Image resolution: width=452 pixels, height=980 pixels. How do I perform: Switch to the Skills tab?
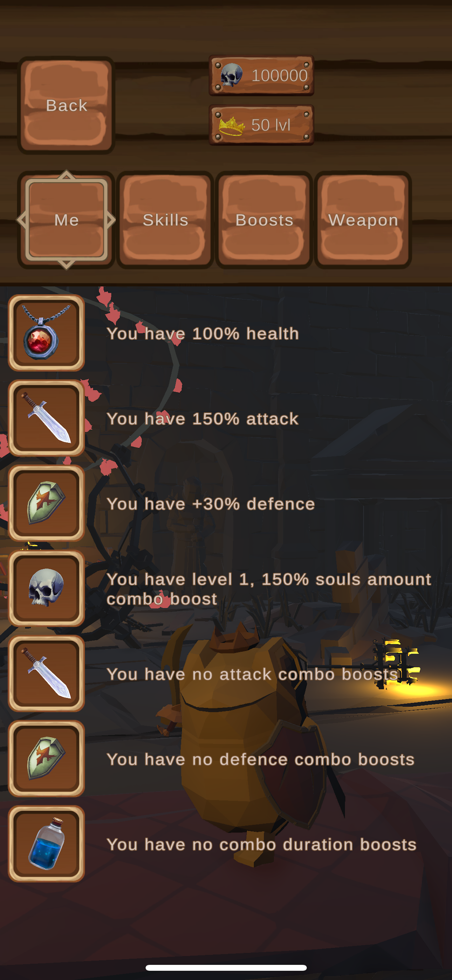pos(165,220)
